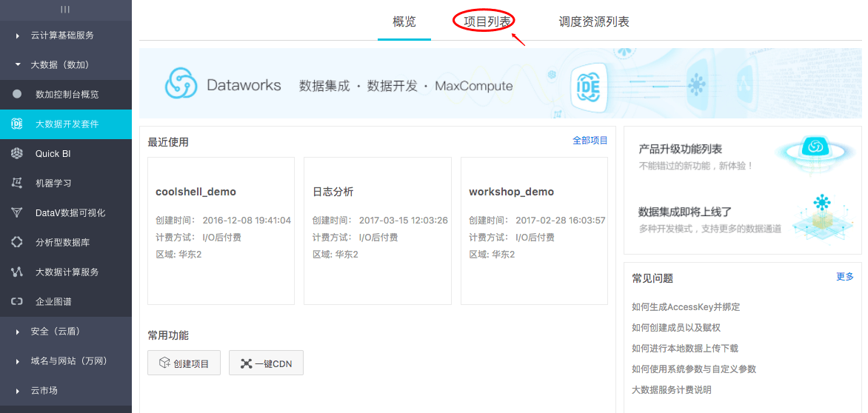This screenshot has height=413, width=868.
Task: Click the 最近使用 heading
Action: click(x=168, y=142)
